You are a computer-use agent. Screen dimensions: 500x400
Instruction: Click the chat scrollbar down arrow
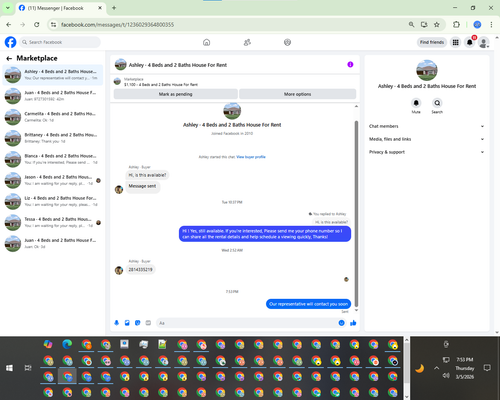pyautogui.click(x=356, y=310)
